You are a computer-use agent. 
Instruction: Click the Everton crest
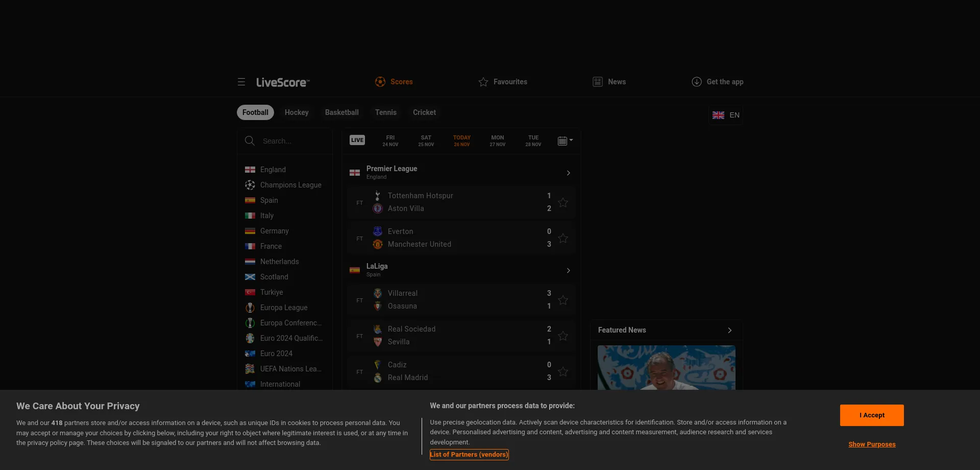(x=378, y=231)
